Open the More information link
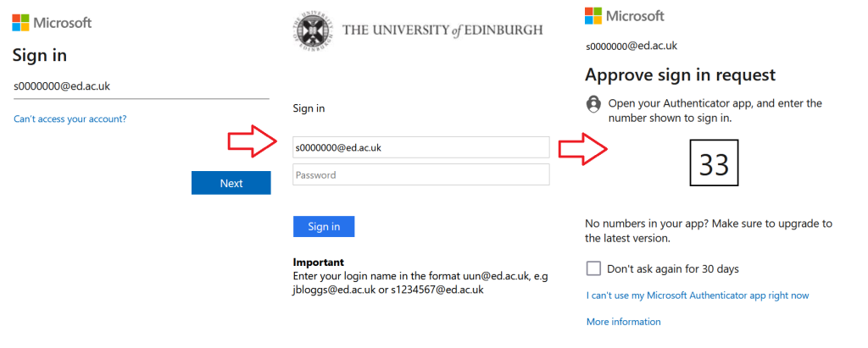The height and width of the screenshot is (348, 868). pyautogui.click(x=623, y=322)
